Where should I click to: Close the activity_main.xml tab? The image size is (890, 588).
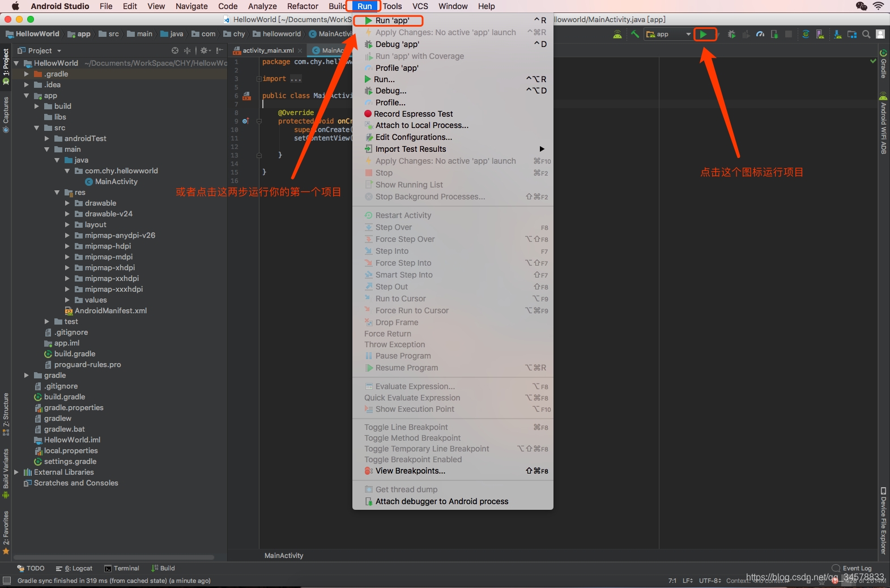301,50
